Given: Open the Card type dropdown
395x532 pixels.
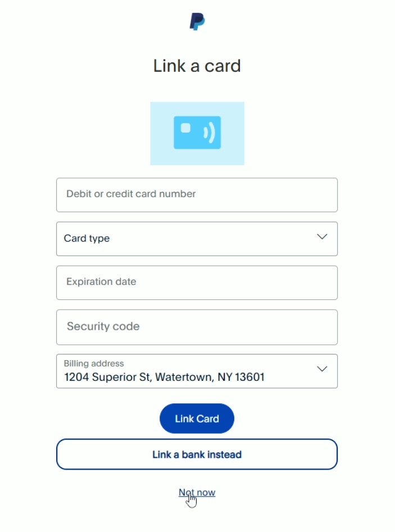Looking at the screenshot, I should (197, 239).
